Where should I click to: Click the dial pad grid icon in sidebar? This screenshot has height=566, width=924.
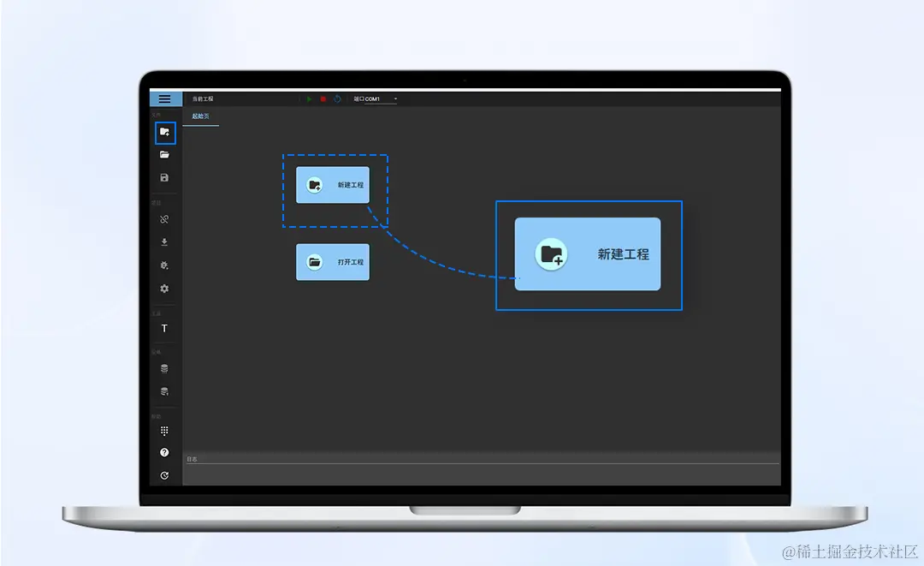(164, 431)
